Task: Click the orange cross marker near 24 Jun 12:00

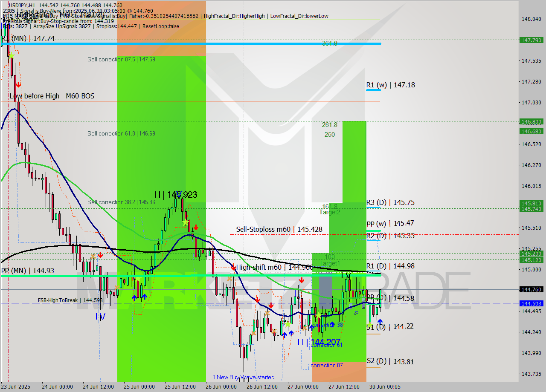Action: pos(93,257)
